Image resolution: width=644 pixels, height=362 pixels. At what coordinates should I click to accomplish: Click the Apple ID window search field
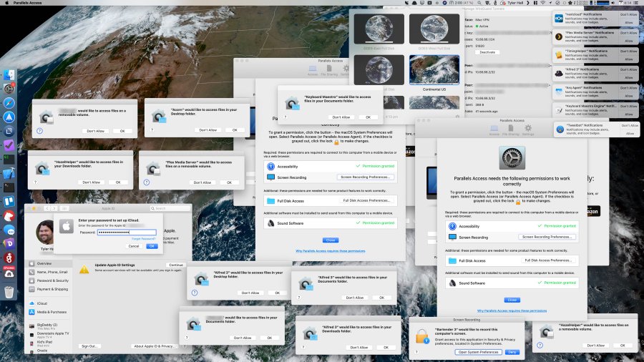(170, 208)
